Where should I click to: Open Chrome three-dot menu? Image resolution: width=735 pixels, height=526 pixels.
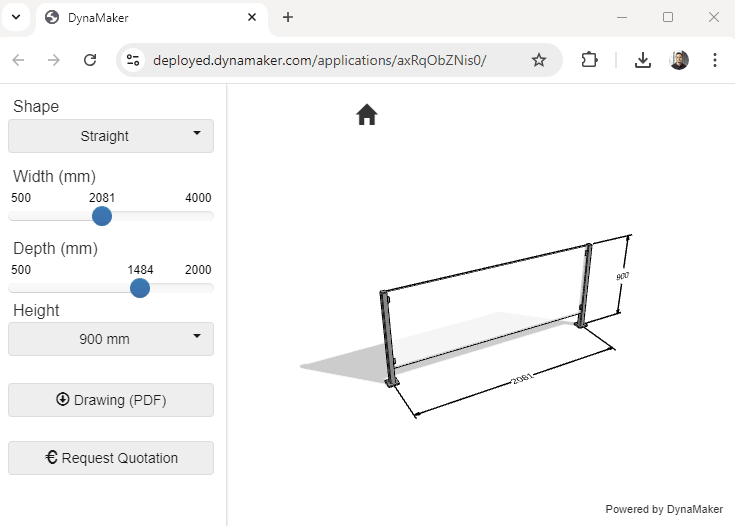pos(715,60)
